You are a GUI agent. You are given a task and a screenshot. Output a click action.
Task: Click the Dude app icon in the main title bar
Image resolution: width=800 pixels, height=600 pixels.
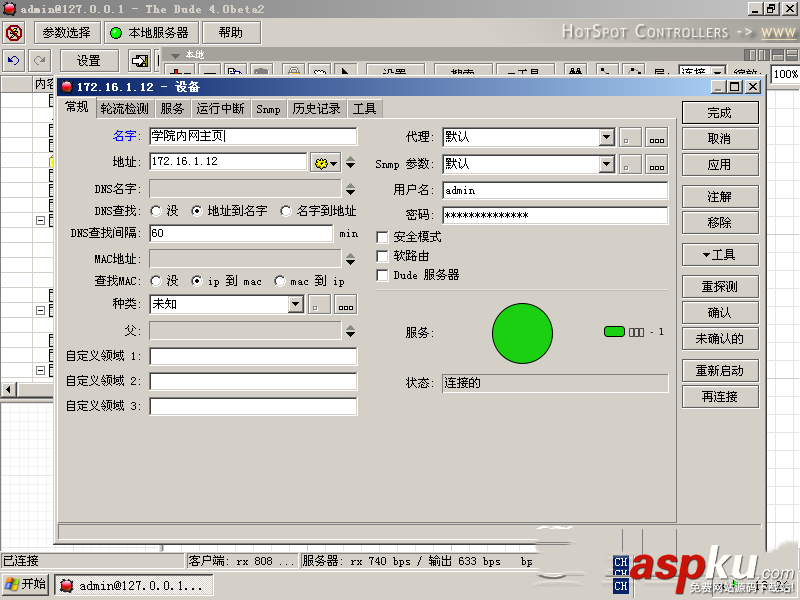point(9,9)
